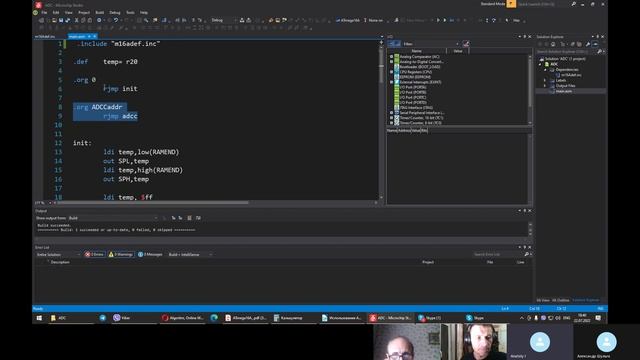Expand Serial Peripheral Interface node

coord(391,113)
